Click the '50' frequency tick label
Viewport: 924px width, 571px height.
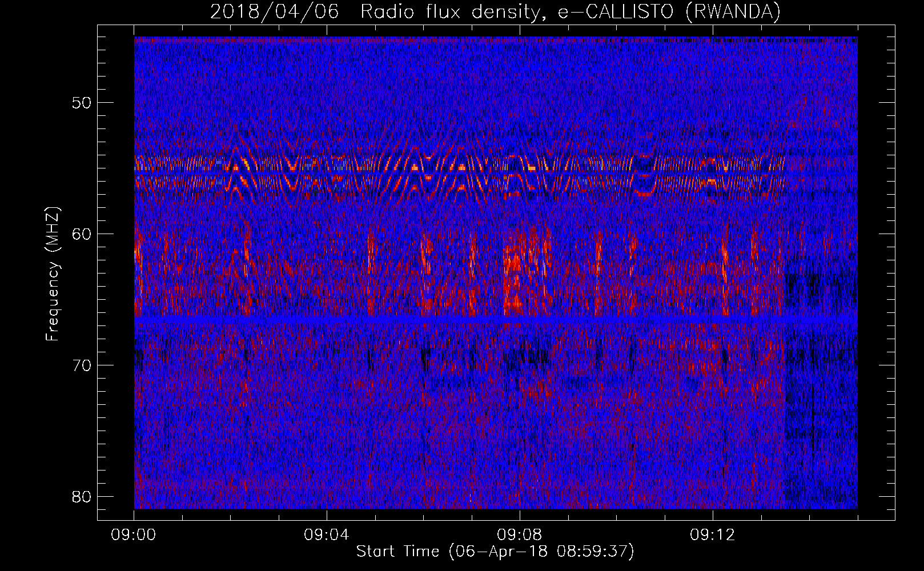point(82,103)
